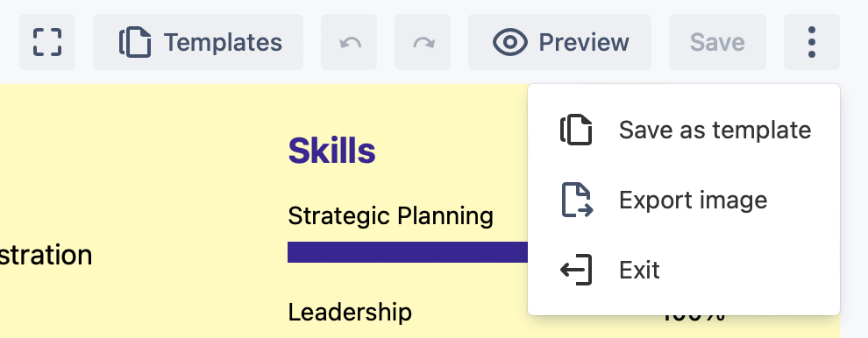Undo the last change
The width and height of the screenshot is (868, 338).
(349, 42)
